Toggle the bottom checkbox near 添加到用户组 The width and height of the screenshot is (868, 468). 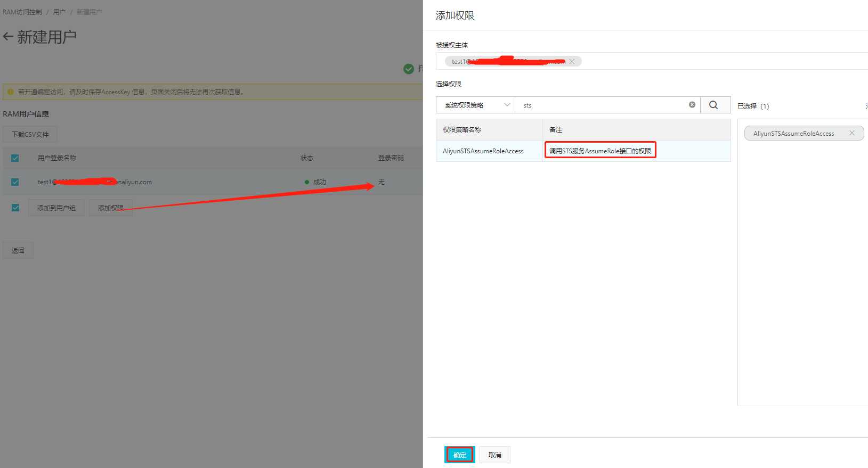pos(15,208)
